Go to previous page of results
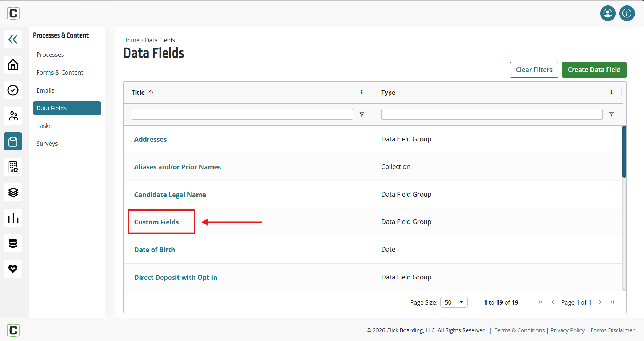This screenshot has height=341, width=644. tap(553, 302)
